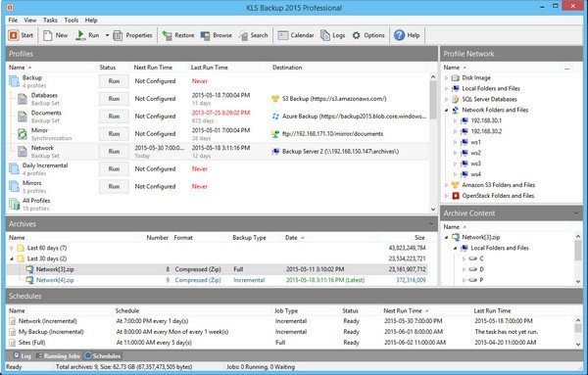Expand OpenStack Folders and Files node
Image resolution: width=588 pixels, height=375 pixels.
[446, 196]
